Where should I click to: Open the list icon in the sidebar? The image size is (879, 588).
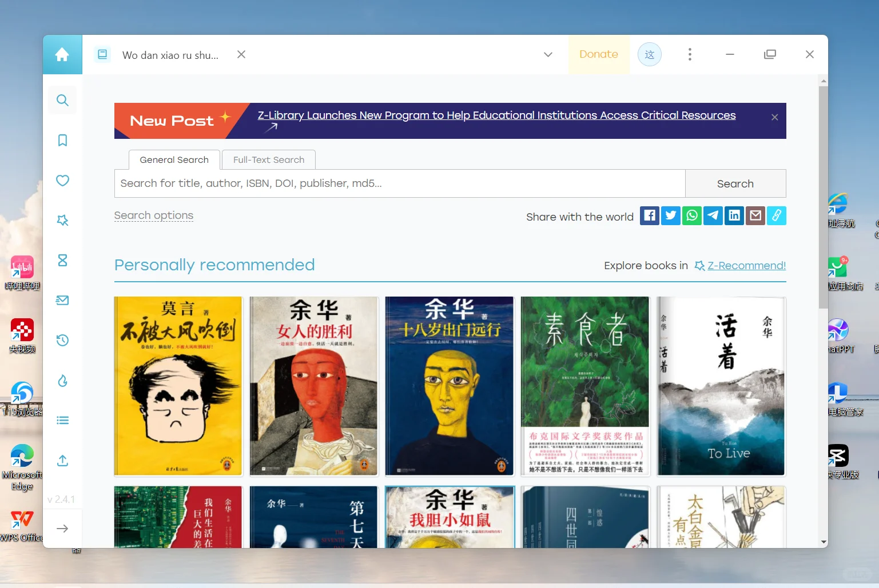[x=63, y=421]
